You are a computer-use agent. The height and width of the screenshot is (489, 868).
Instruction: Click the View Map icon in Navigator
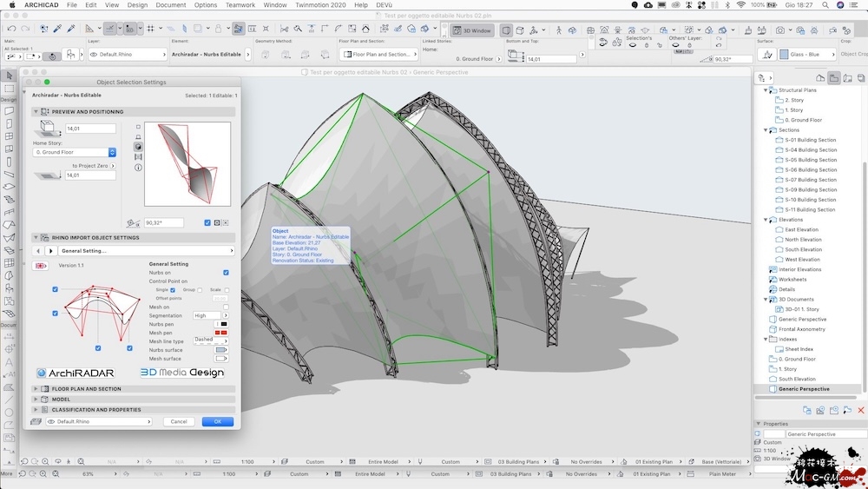point(833,78)
